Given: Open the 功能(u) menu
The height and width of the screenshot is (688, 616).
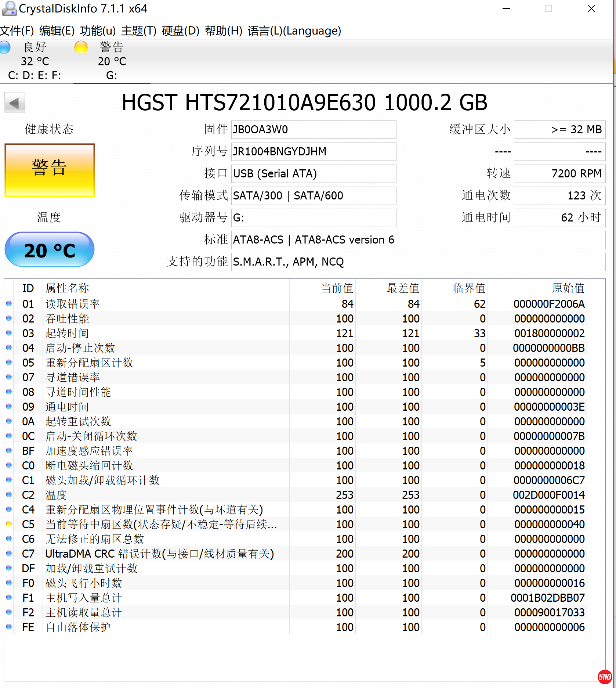Looking at the screenshot, I should 98,31.
